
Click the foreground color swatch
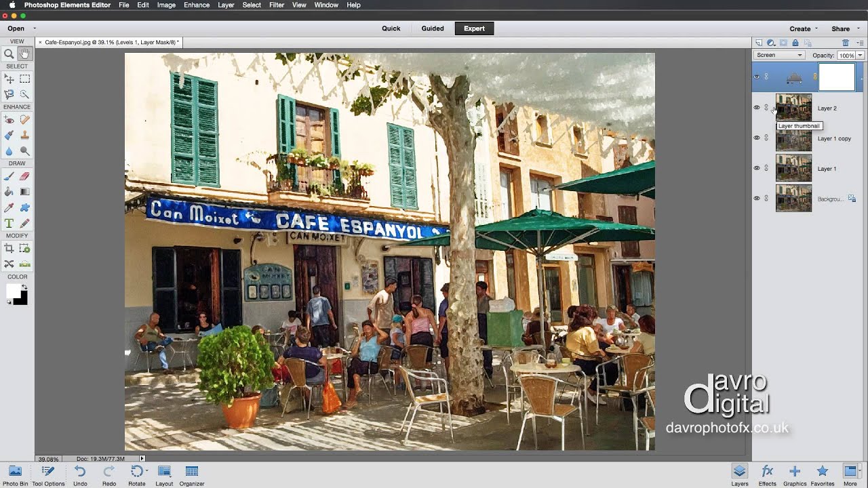click(13, 290)
